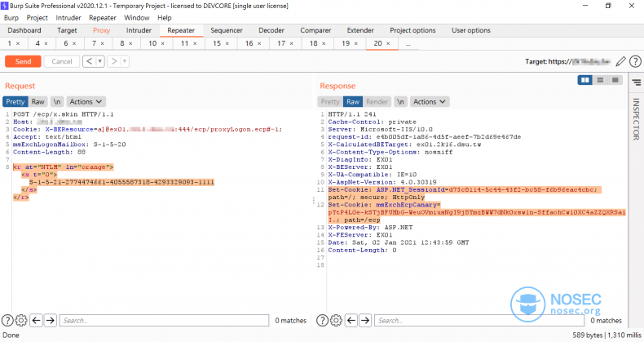Switch to the Extender tab

point(360,30)
